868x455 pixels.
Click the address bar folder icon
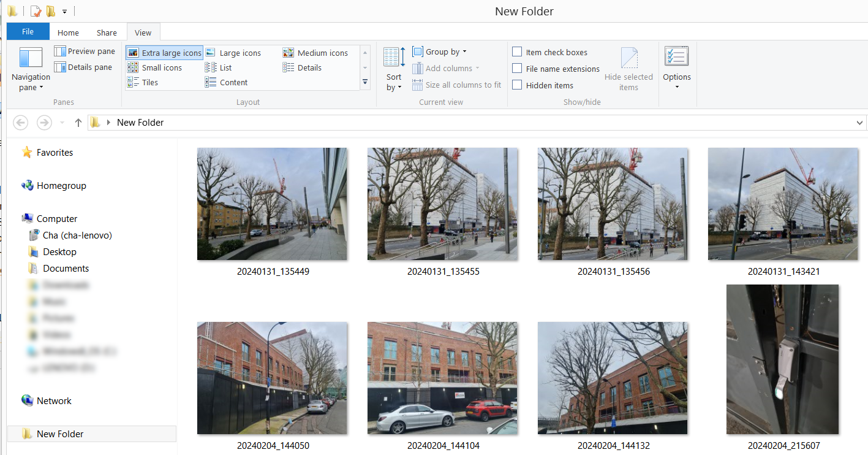coord(95,123)
